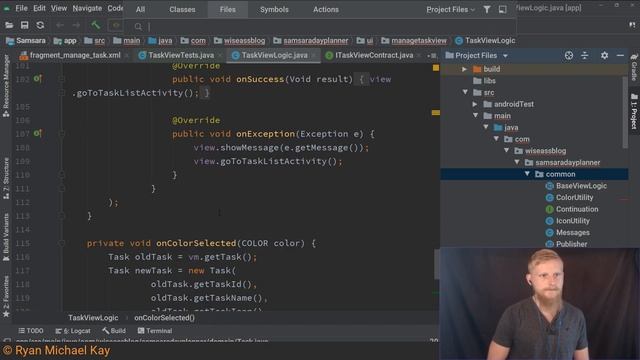
Task: Open the View menu
Action: (x=59, y=8)
